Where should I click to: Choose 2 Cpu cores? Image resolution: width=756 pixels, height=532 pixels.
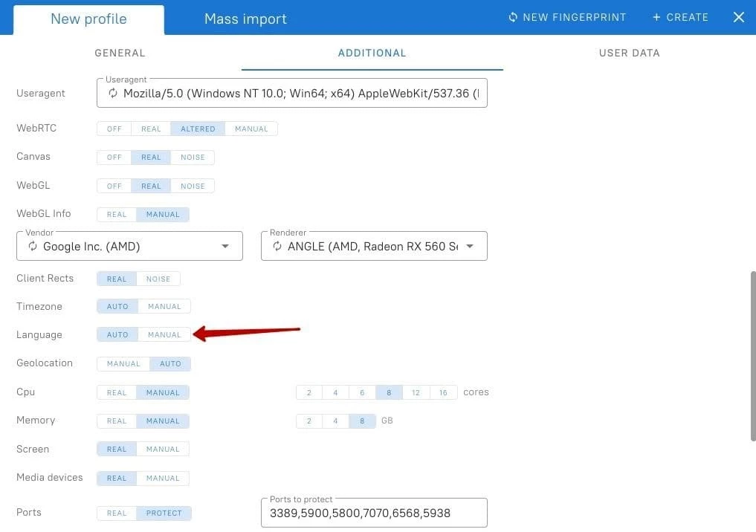click(x=309, y=393)
